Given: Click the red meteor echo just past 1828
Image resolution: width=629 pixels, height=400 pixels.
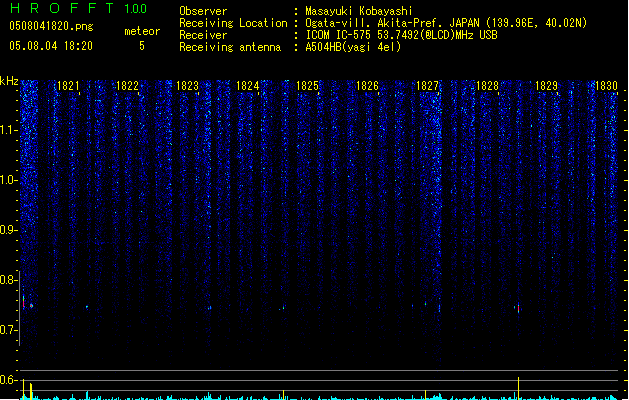Looking at the screenshot, I should [518, 308].
